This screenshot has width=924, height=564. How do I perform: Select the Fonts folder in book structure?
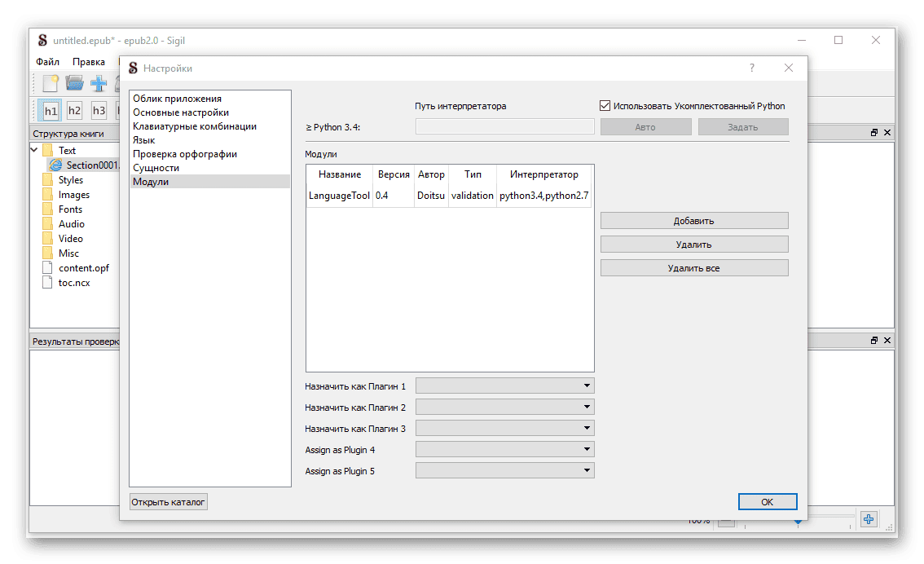70,209
